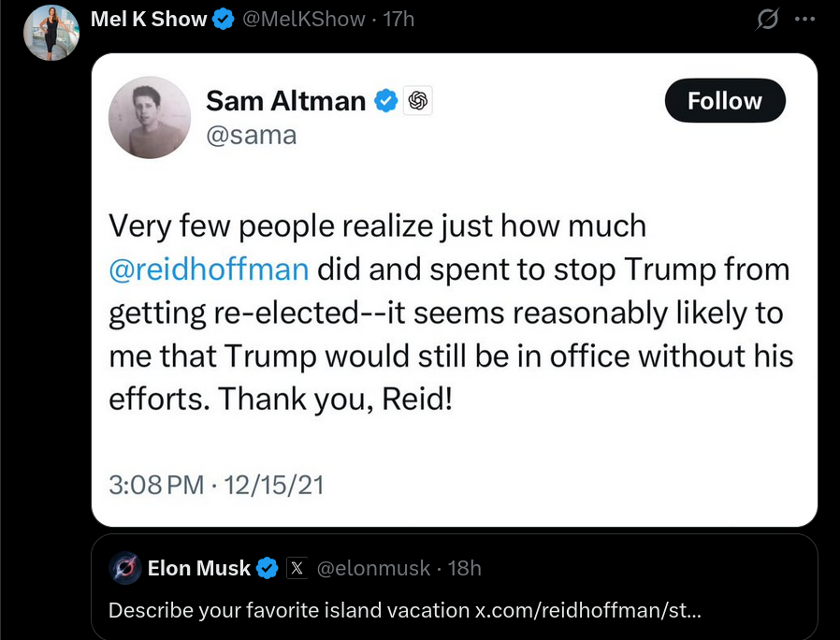Viewport: 840px width, 640px height.
Task: Open Mel K Show profile avatar
Action: (51, 32)
